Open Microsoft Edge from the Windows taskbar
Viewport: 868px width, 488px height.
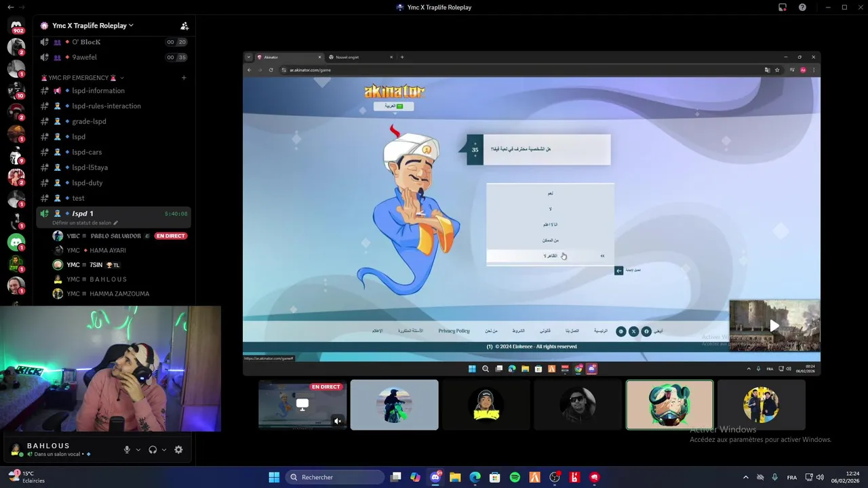pos(475,477)
